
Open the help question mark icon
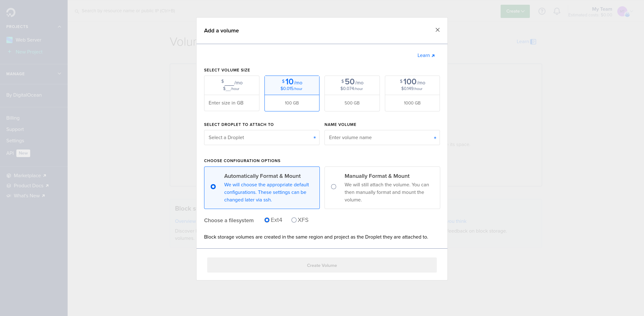pyautogui.click(x=542, y=11)
